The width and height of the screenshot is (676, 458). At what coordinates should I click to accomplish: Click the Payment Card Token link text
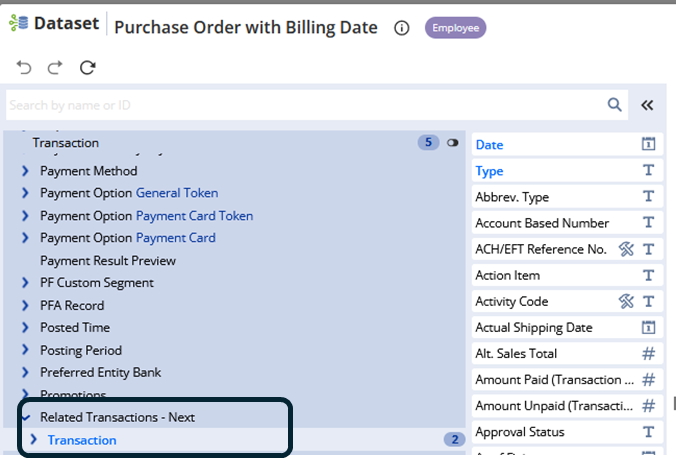pos(194,216)
